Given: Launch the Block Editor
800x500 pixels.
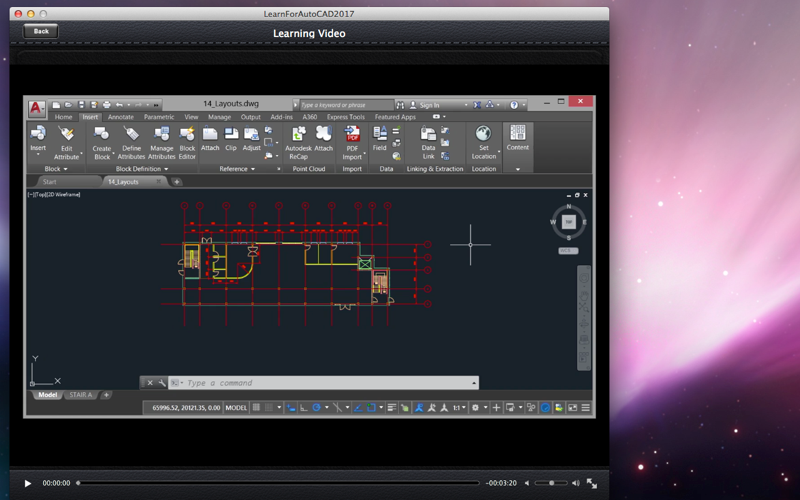Looking at the screenshot, I should (x=187, y=142).
